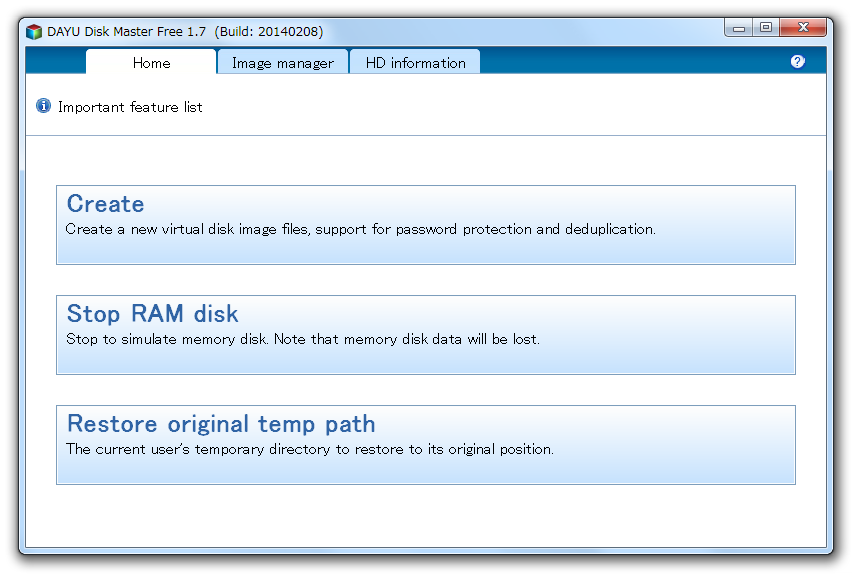
Task: Close the DAYU Disk Master window
Action: click(x=803, y=28)
